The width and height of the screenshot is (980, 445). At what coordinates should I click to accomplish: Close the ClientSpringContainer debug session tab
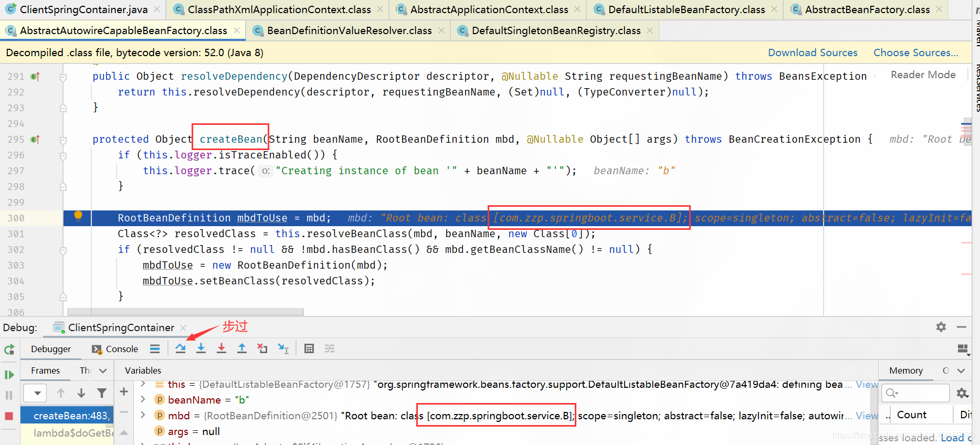coord(183,327)
